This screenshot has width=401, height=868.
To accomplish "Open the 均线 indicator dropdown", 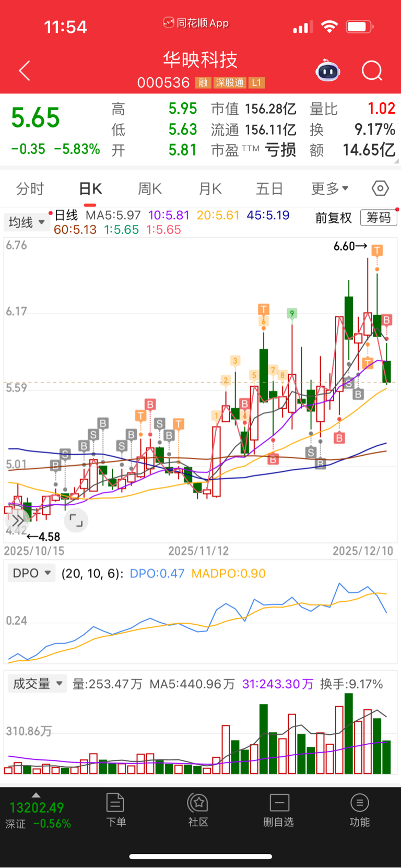I will pyautogui.click(x=27, y=222).
